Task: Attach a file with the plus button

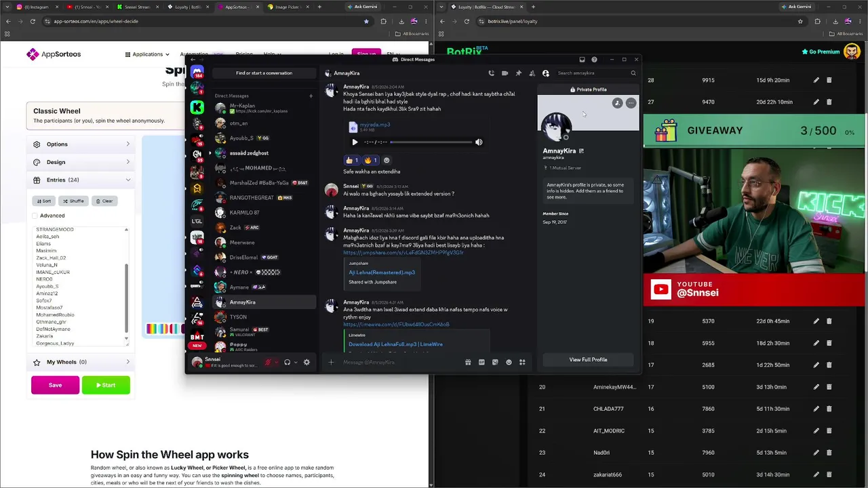Action: (331, 363)
